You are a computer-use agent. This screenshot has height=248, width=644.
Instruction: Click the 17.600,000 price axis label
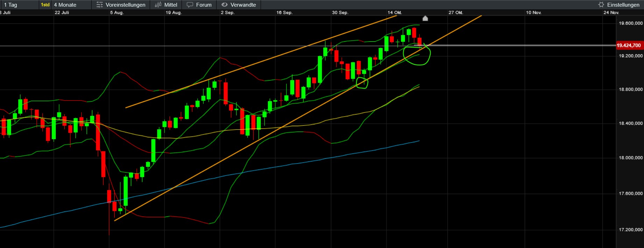pos(631,193)
